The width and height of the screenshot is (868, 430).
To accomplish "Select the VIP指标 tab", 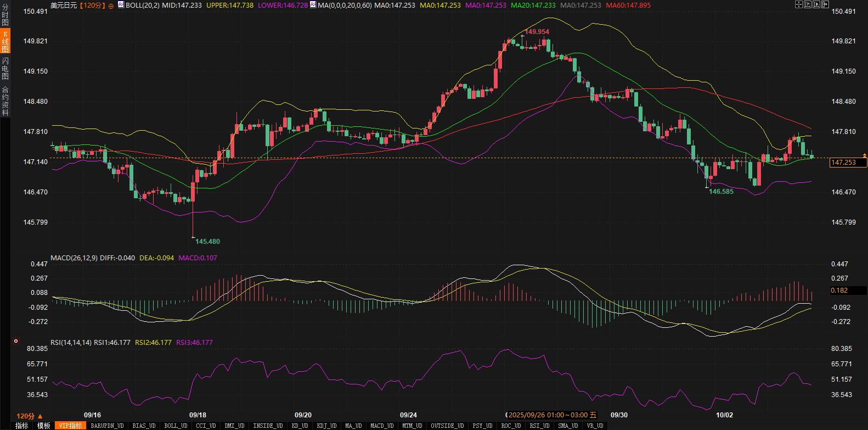I will point(71,426).
